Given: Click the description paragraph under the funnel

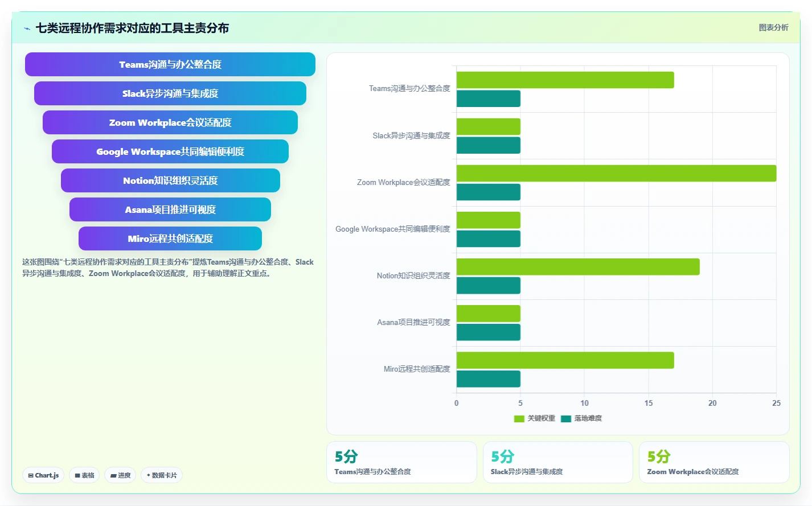Looking at the screenshot, I should pyautogui.click(x=168, y=268).
